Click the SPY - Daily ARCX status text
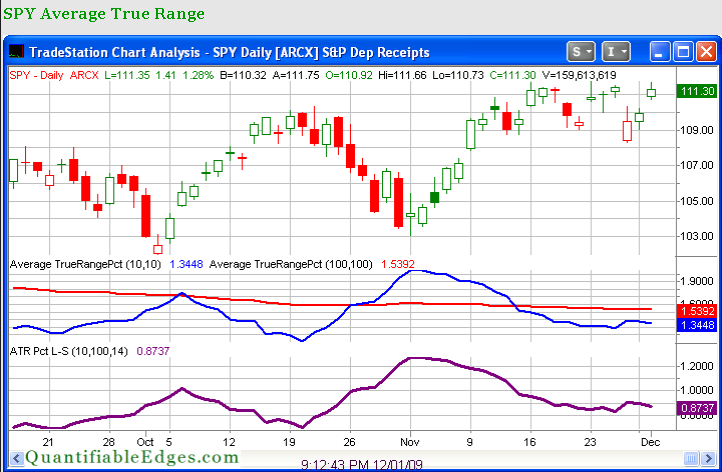 coord(54,75)
